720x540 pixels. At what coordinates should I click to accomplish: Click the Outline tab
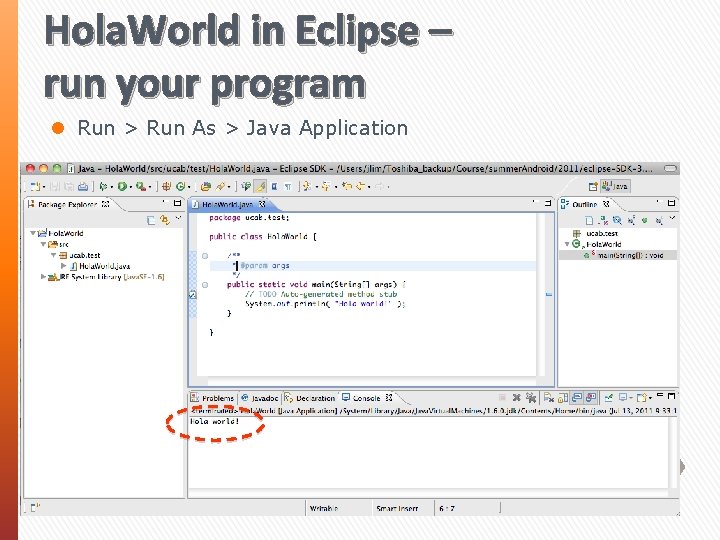point(585,204)
